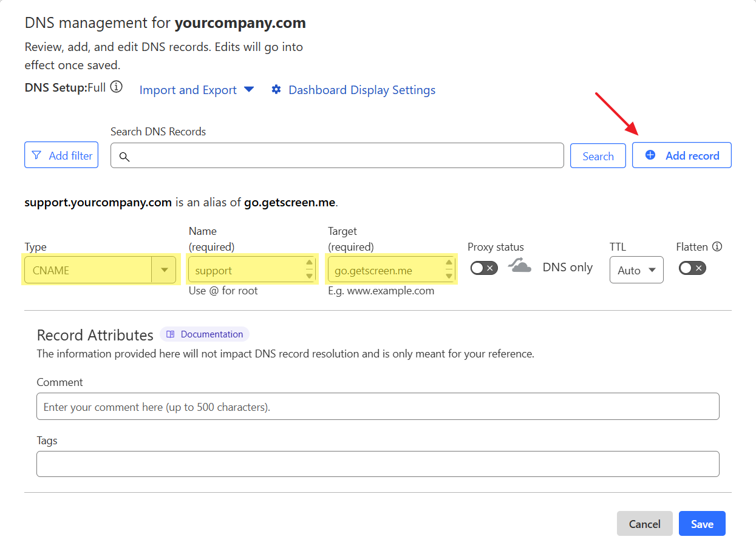Click the gray cloud proxy icon
The height and width of the screenshot is (548, 756).
[519, 265]
